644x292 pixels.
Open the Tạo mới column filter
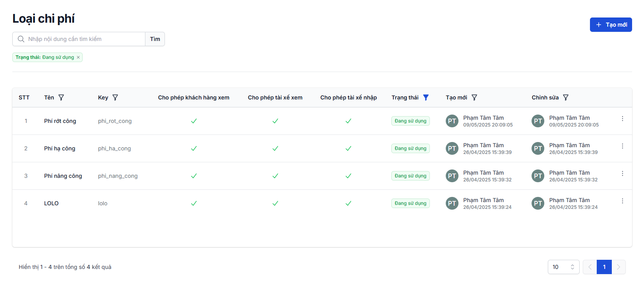474,97
